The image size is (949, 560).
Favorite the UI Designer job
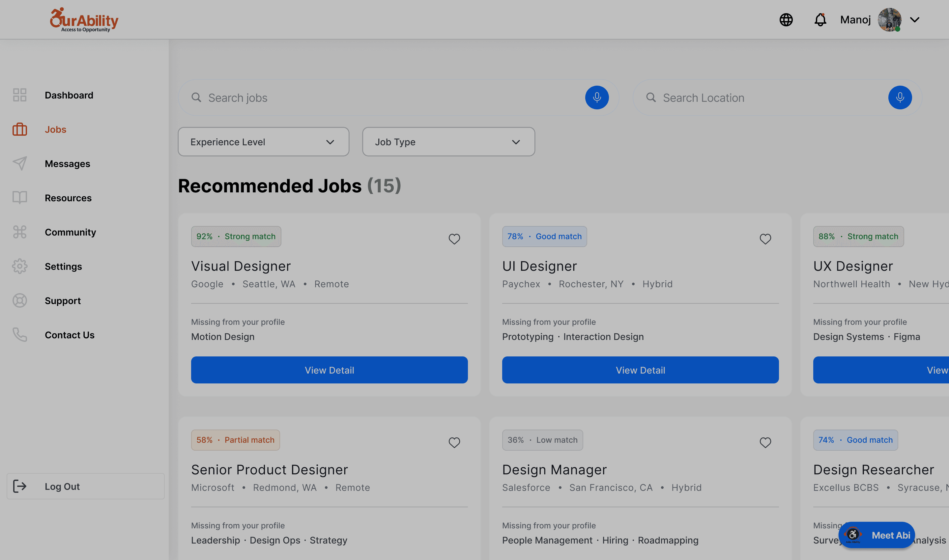click(x=765, y=239)
